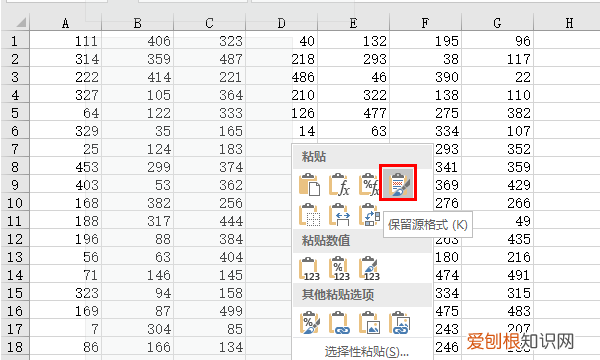600x360 pixels.
Task: Click the paste Formatting only icon
Action: (309, 323)
